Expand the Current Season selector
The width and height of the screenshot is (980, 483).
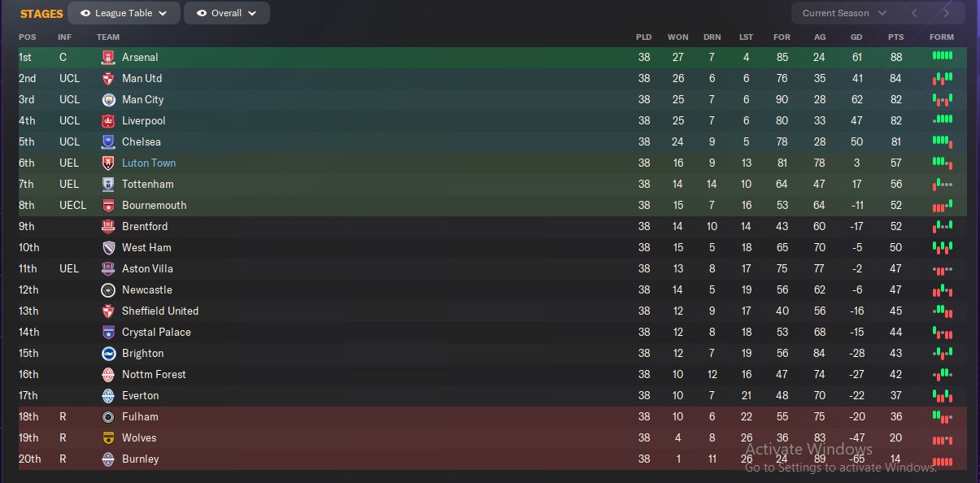[x=844, y=13]
